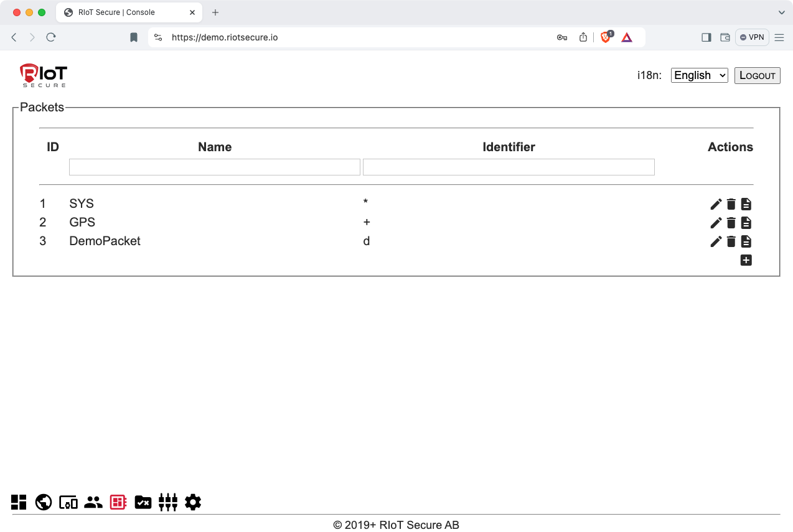
Task: Open the dashboard grid icon in bottom navigation
Action: tap(19, 502)
